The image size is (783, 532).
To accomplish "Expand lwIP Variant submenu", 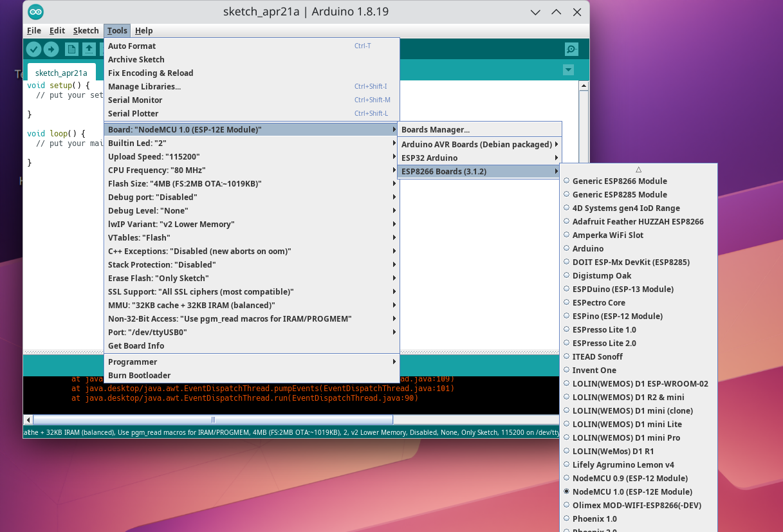I will [252, 224].
